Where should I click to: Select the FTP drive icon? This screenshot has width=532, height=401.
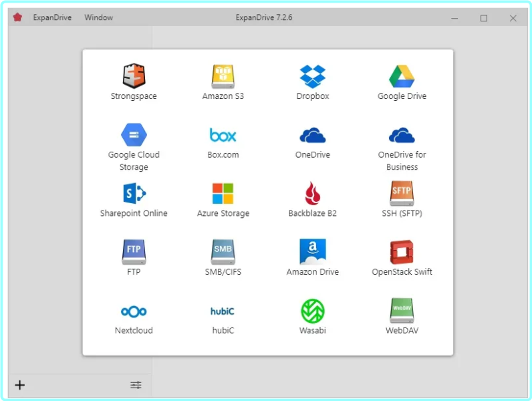coord(134,252)
